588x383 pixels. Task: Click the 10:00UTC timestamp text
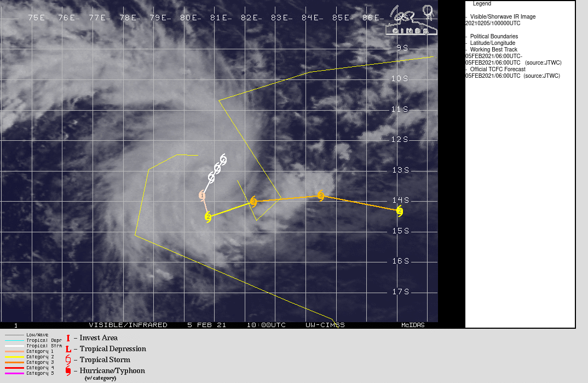pyautogui.click(x=266, y=324)
